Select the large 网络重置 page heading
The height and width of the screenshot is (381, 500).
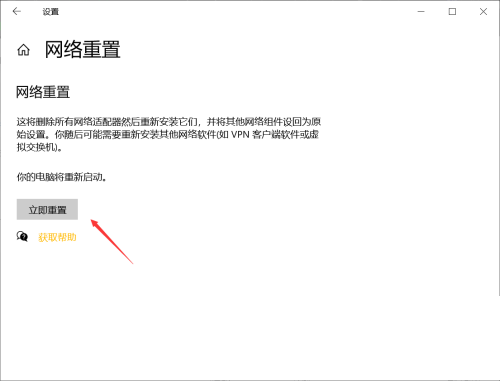pos(83,50)
